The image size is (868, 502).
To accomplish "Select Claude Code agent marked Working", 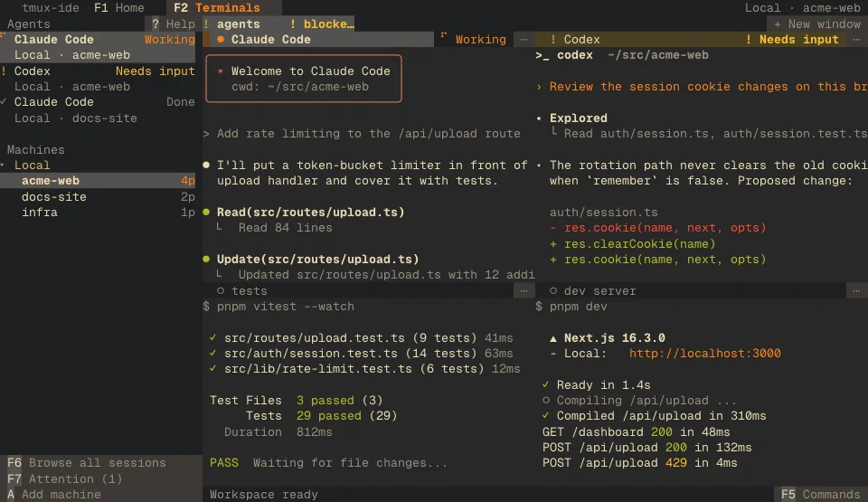I will [98, 47].
